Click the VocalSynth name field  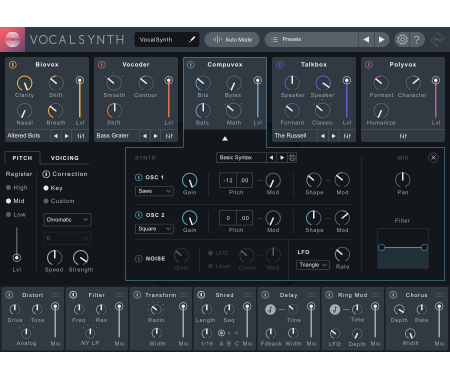tap(167, 39)
